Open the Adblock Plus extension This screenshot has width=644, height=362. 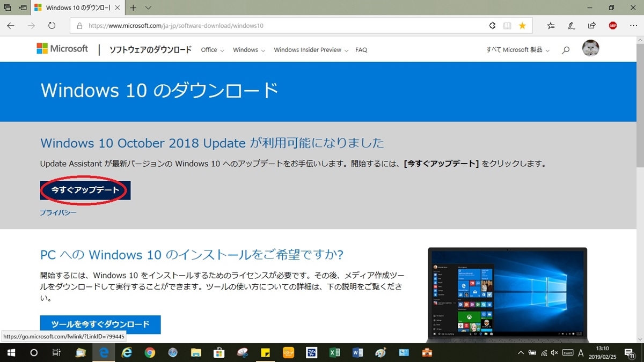pos(612,25)
